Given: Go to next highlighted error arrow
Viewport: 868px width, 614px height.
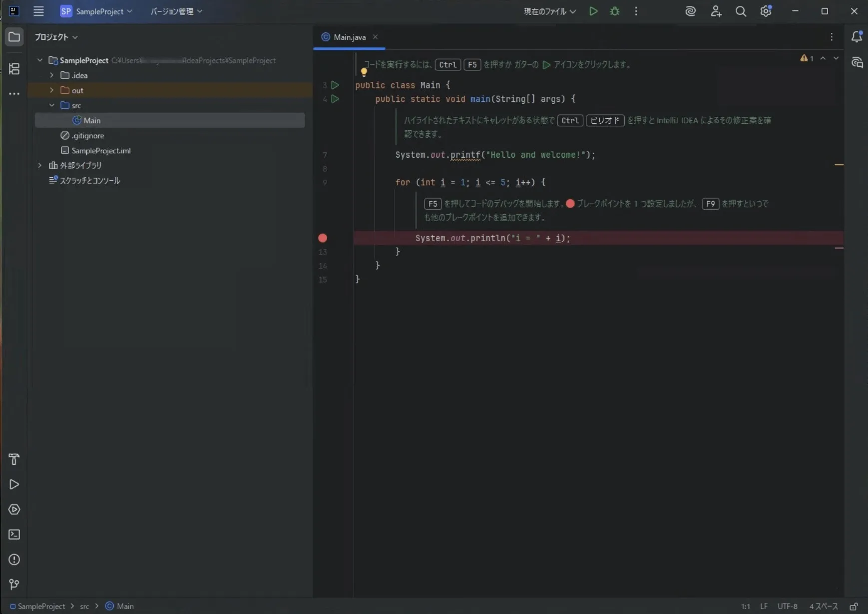Looking at the screenshot, I should [x=836, y=58].
